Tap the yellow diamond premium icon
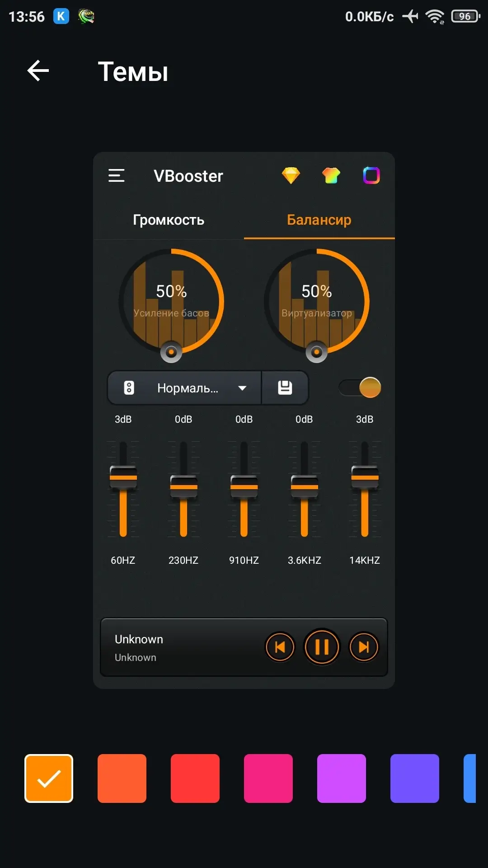Screen dimensions: 488x868 coord(291,175)
